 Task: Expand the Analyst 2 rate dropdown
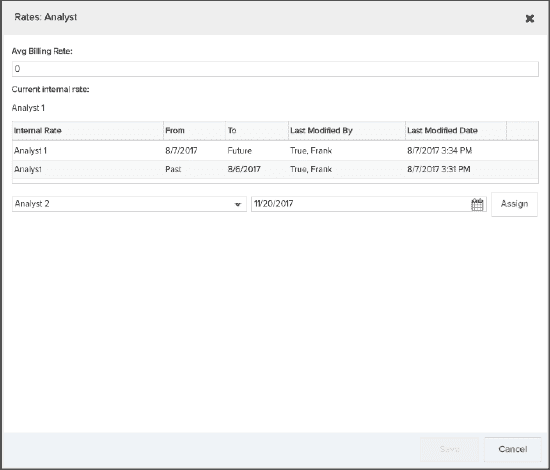[237, 204]
